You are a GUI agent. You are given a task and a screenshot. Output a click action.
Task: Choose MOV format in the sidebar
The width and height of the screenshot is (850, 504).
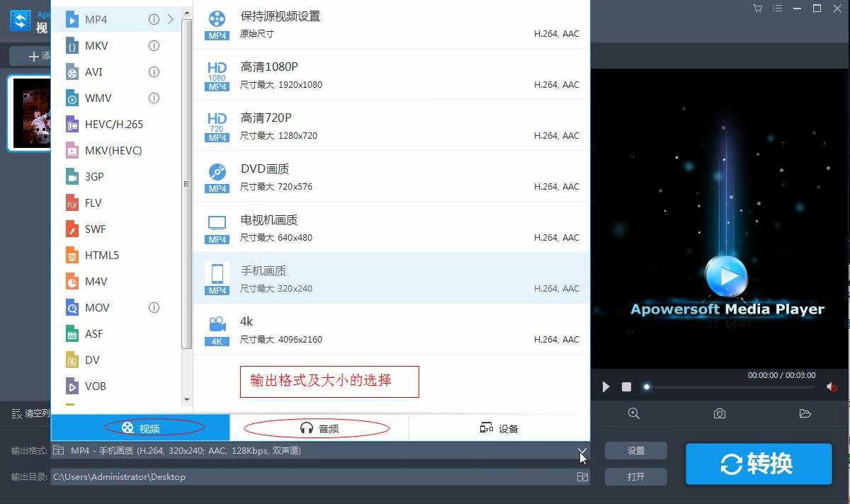pyautogui.click(x=116, y=307)
